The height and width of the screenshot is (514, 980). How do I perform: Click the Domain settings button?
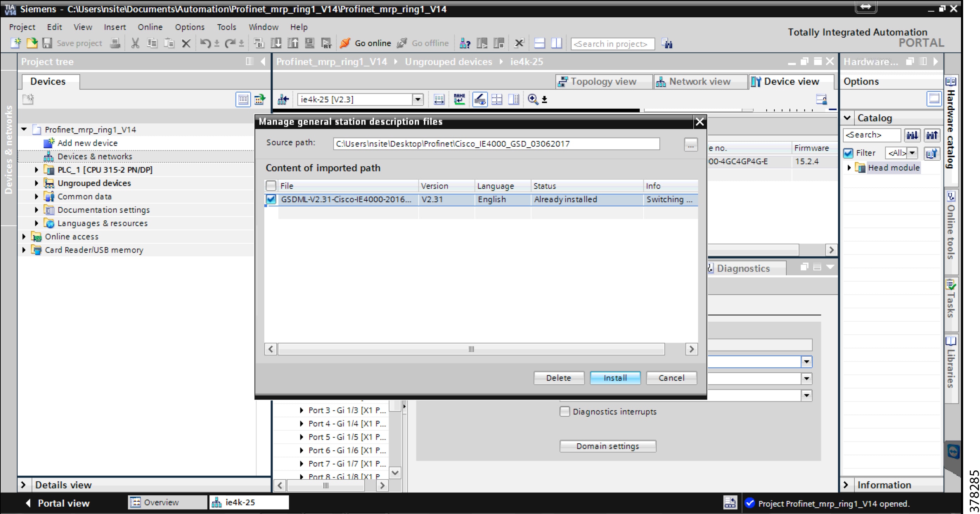click(x=607, y=446)
